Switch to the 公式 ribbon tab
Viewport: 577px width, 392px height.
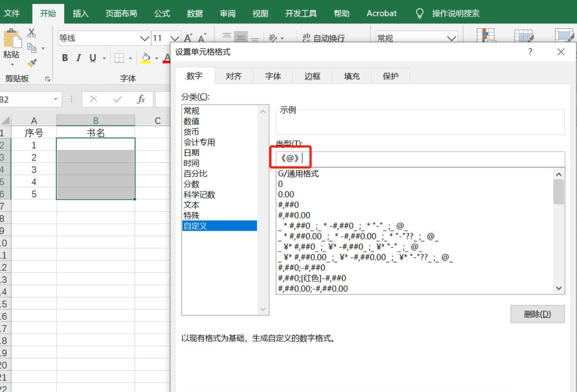point(162,13)
